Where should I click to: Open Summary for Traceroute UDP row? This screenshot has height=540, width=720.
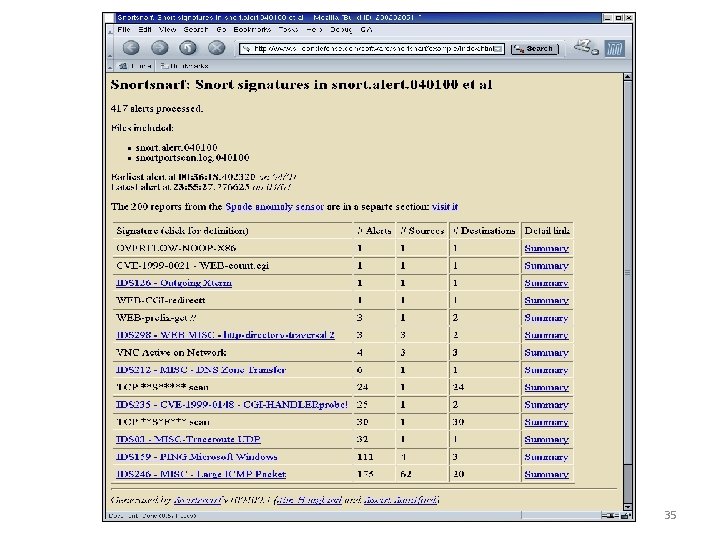click(x=546, y=439)
